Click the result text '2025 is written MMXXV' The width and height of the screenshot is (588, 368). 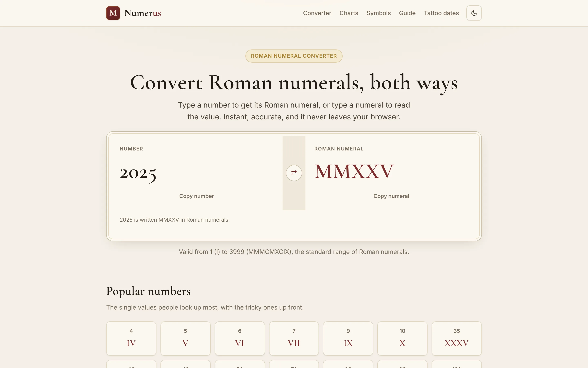174,220
